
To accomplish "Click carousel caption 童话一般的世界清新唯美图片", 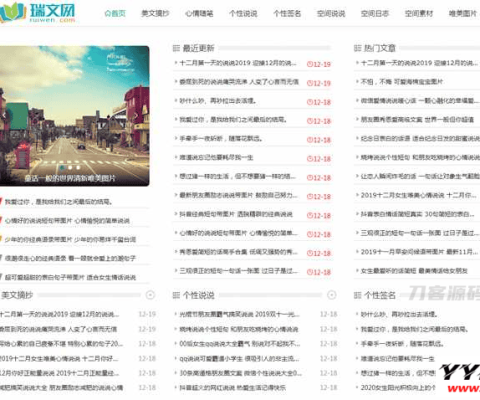I will tap(70, 178).
